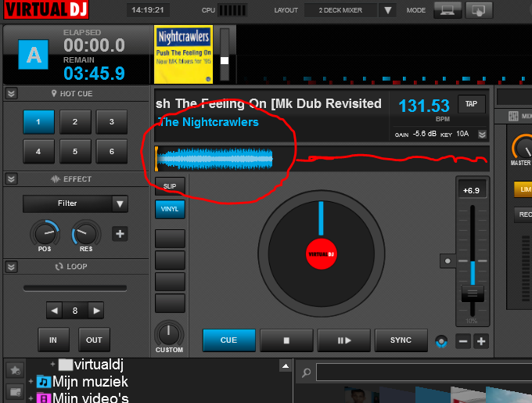This screenshot has width=532, height=403.
Task: Click the POS effect knob
Action: 45,233
